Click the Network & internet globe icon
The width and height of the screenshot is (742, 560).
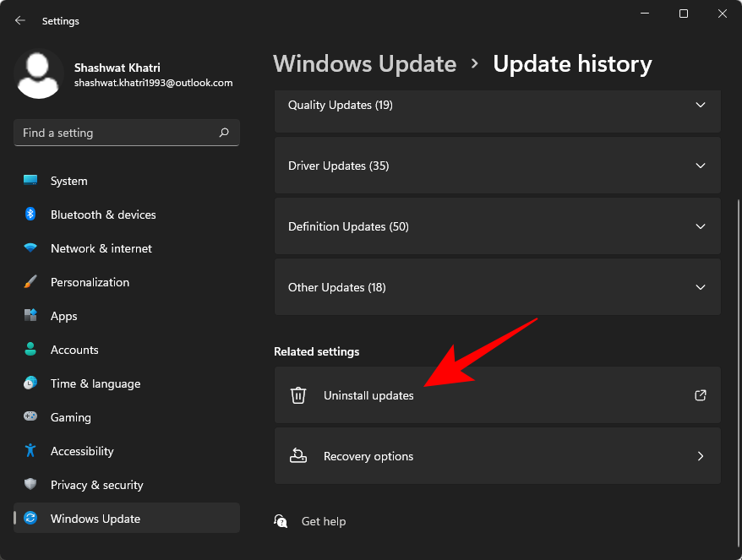coord(31,248)
